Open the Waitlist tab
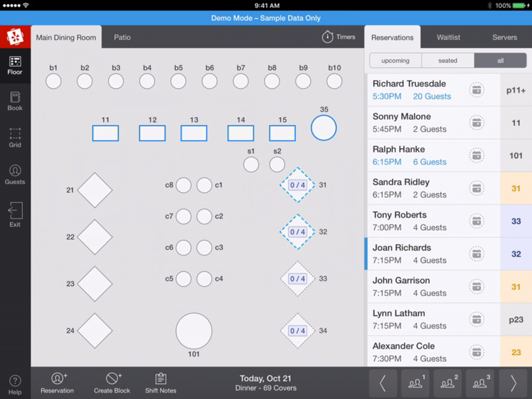The image size is (532, 399). (448, 37)
